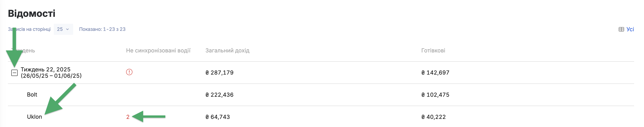This screenshot has height=127, width=644.
Task: Click Uklon cash amount ₴ 40,222
Action: click(x=433, y=117)
